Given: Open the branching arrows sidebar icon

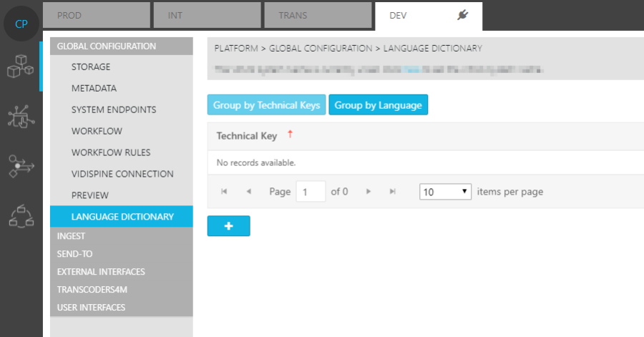Looking at the screenshot, I should [20, 165].
